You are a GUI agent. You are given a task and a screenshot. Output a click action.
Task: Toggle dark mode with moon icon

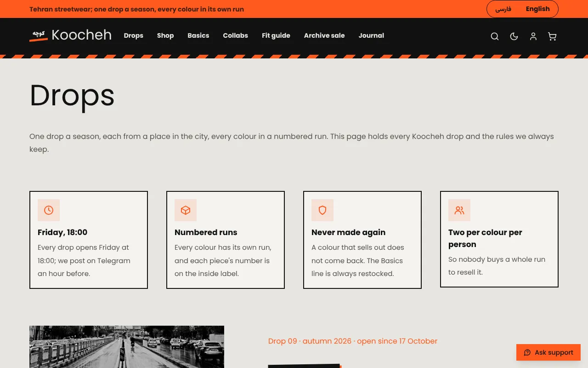point(514,36)
